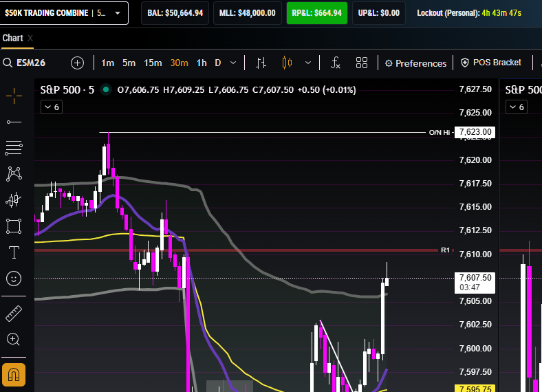The height and width of the screenshot is (392, 542).
Task: Click the green RP&L: $664.94 box
Action: (x=316, y=13)
